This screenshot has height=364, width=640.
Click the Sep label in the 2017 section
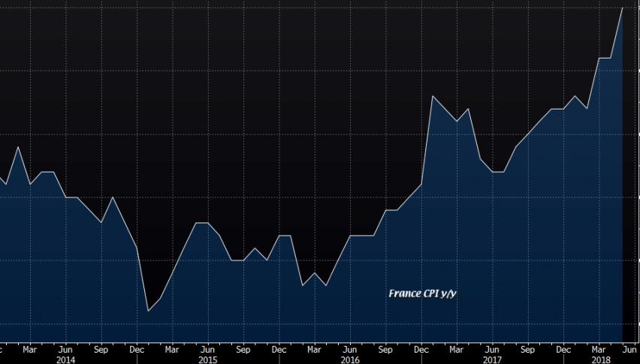tap(528, 350)
